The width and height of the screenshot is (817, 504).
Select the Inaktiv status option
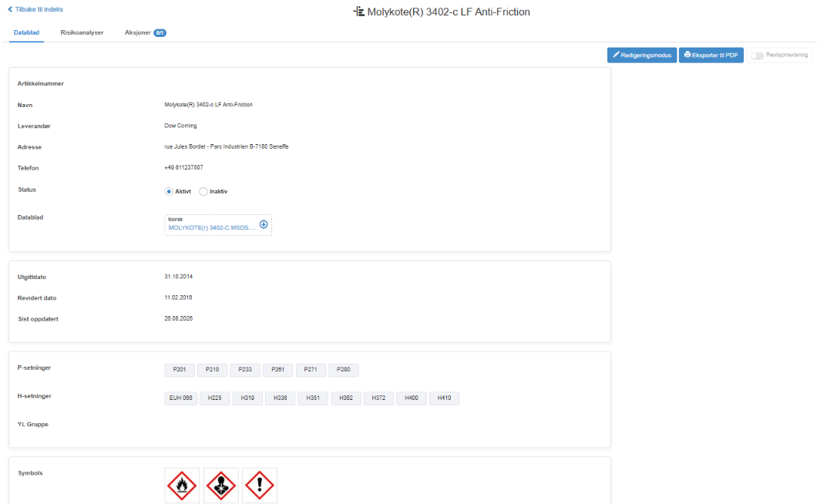click(x=203, y=191)
